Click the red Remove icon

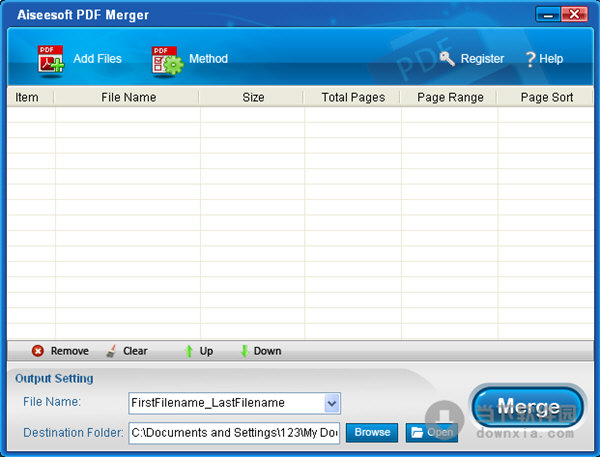(x=38, y=351)
